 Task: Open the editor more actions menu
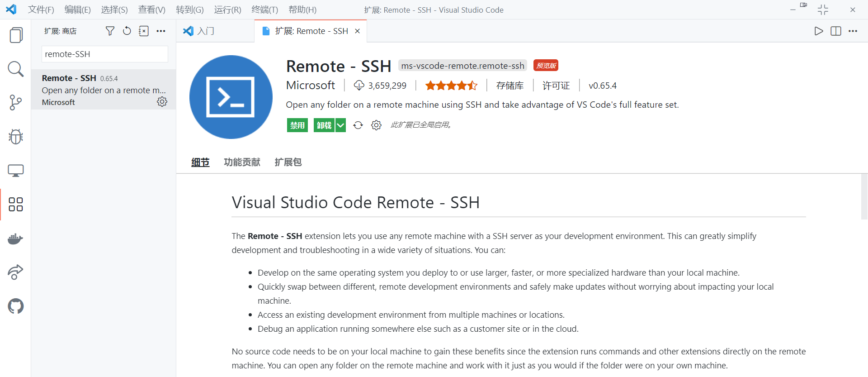[853, 31]
